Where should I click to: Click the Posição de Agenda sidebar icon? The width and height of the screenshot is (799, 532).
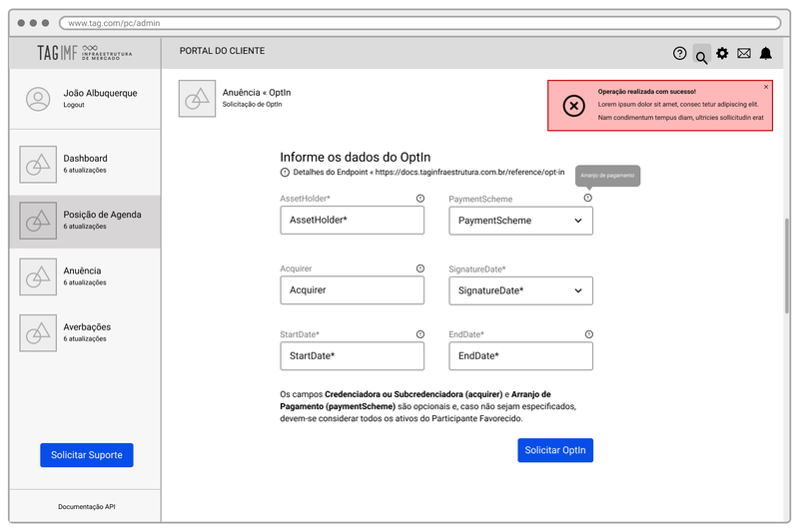coord(38,221)
